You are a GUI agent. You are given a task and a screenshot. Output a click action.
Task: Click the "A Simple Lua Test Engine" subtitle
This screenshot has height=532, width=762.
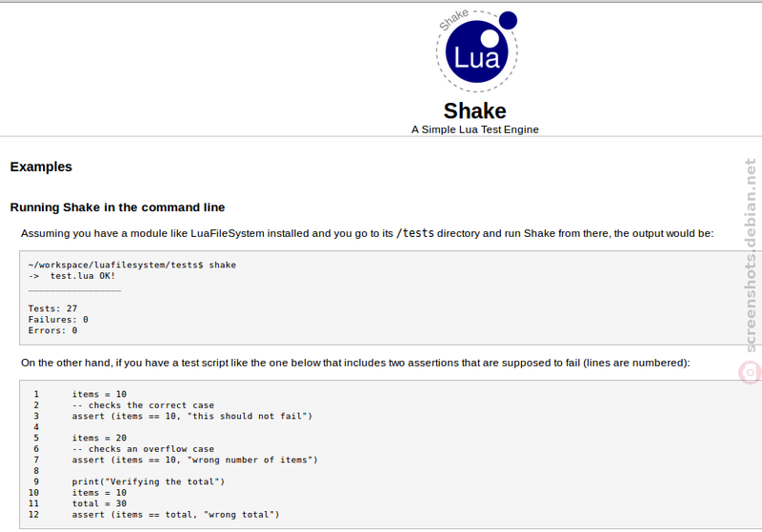[474, 129]
